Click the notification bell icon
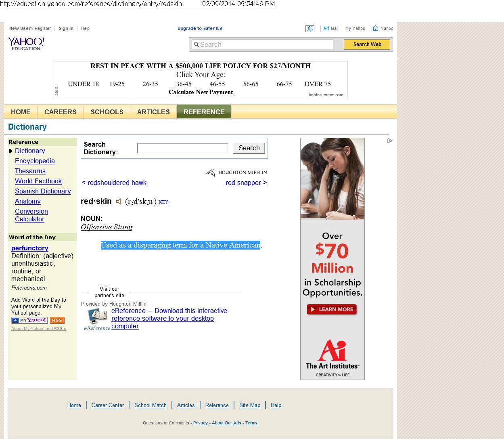 [x=310, y=28]
